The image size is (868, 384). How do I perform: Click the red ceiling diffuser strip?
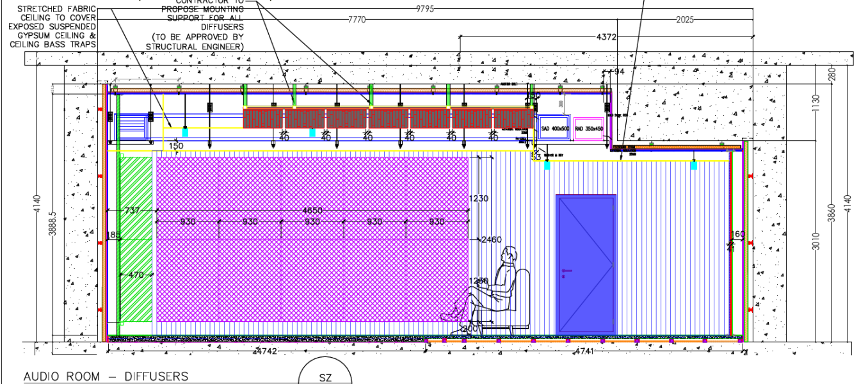[388, 118]
